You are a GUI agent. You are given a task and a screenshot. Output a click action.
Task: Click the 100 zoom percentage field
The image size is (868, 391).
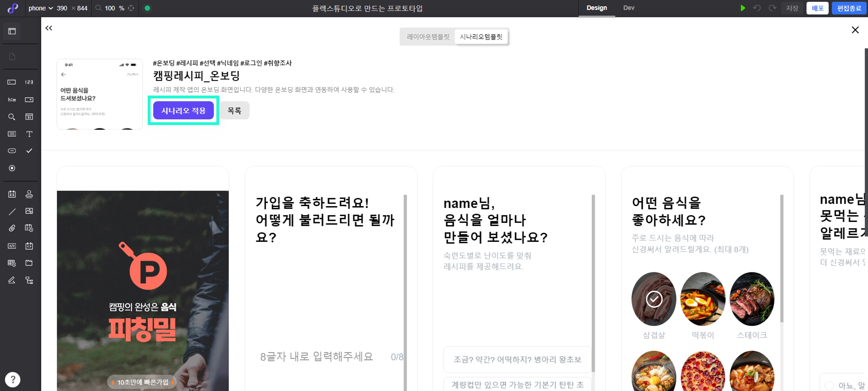point(110,8)
